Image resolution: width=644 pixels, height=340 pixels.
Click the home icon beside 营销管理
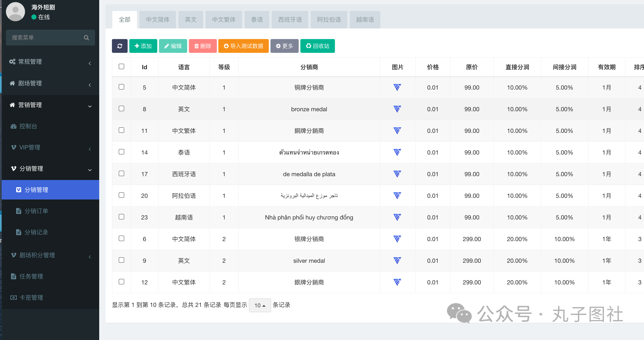click(12, 105)
